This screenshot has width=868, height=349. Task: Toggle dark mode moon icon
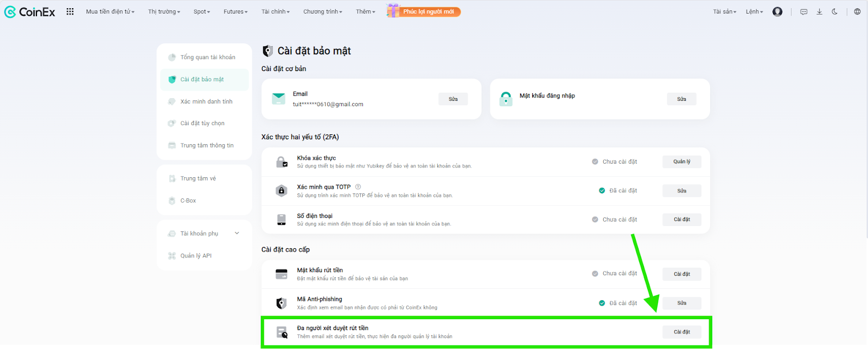point(834,12)
